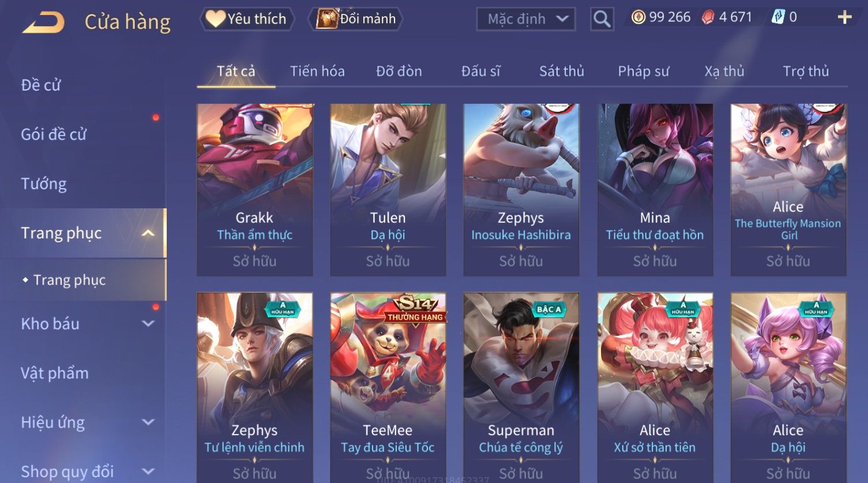
Task: Click the back arrow icon
Action: point(44,22)
